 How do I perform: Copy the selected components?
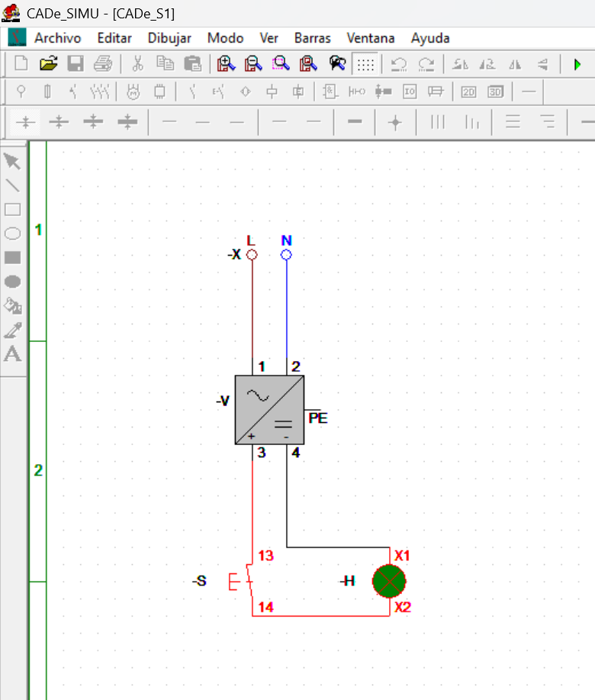click(165, 64)
